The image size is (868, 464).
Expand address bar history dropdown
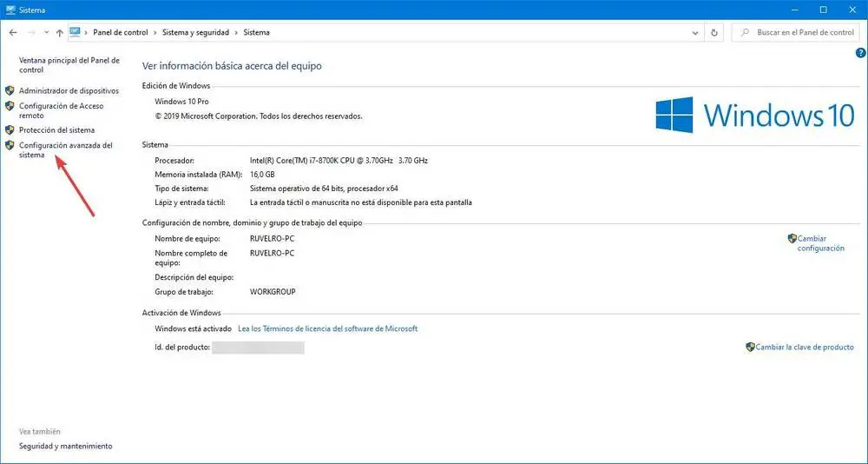pos(695,33)
